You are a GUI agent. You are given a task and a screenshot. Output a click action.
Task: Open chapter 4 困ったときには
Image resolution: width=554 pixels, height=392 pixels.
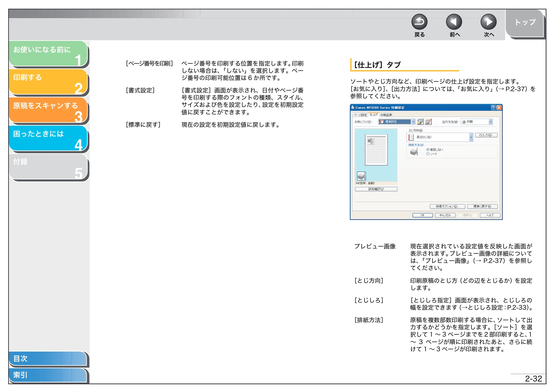(x=48, y=138)
